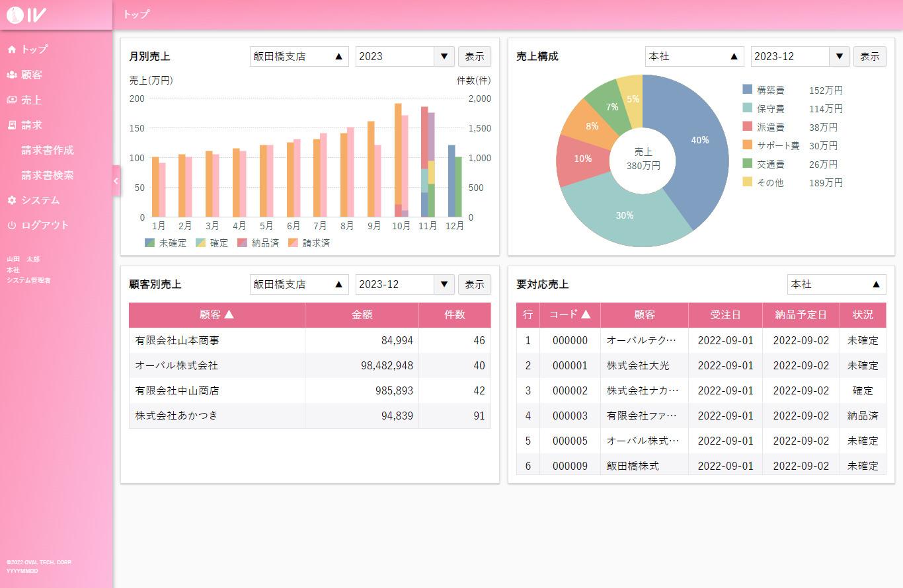The width and height of the screenshot is (903, 588).
Task: Sort the 要対応売上 table by the コード column header
Action: (570, 315)
